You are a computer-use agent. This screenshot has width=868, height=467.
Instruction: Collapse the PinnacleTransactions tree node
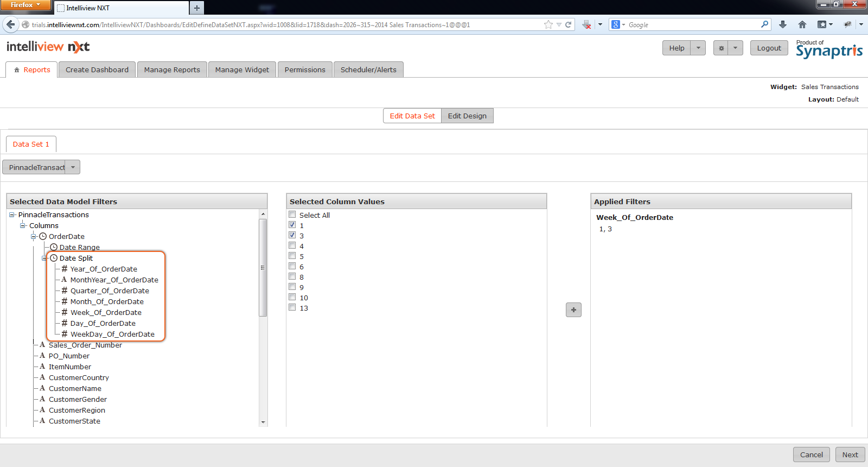click(12, 214)
